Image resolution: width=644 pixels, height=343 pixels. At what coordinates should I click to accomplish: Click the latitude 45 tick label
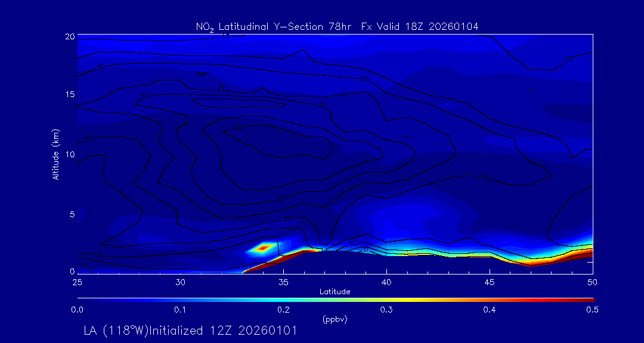(490, 282)
